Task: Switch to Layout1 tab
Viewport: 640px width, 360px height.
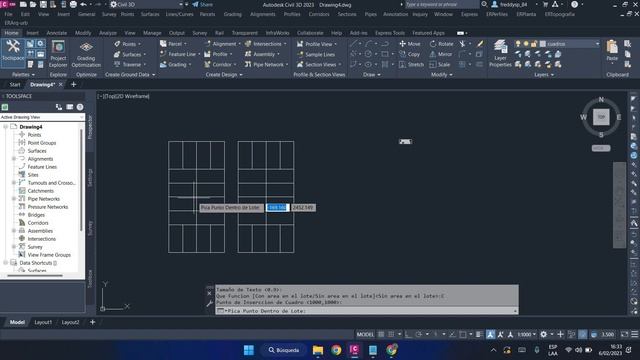Action: pyautogui.click(x=43, y=322)
